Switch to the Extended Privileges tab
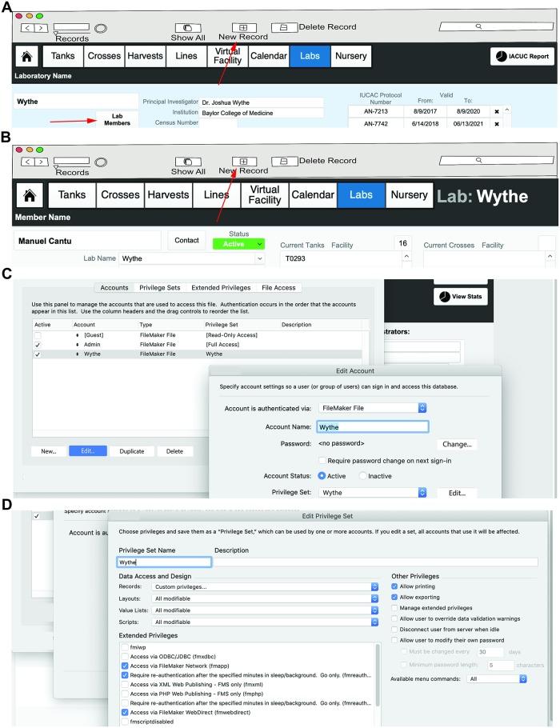Screen dimensions: 560x728 click(221, 287)
